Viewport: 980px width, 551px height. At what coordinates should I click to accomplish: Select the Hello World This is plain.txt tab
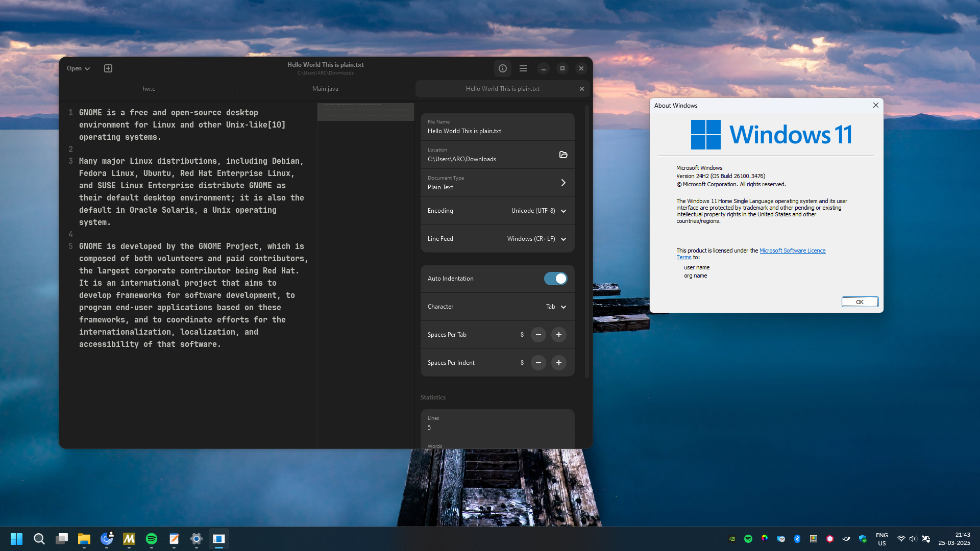pos(502,89)
